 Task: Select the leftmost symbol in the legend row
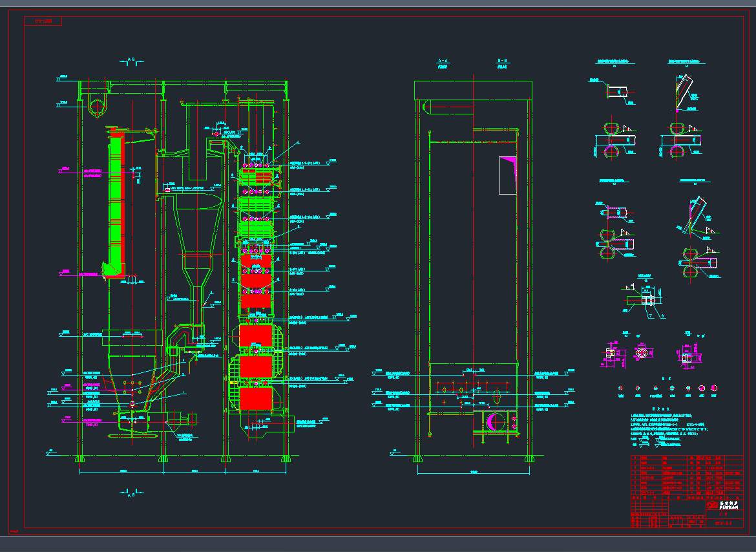coord(621,388)
